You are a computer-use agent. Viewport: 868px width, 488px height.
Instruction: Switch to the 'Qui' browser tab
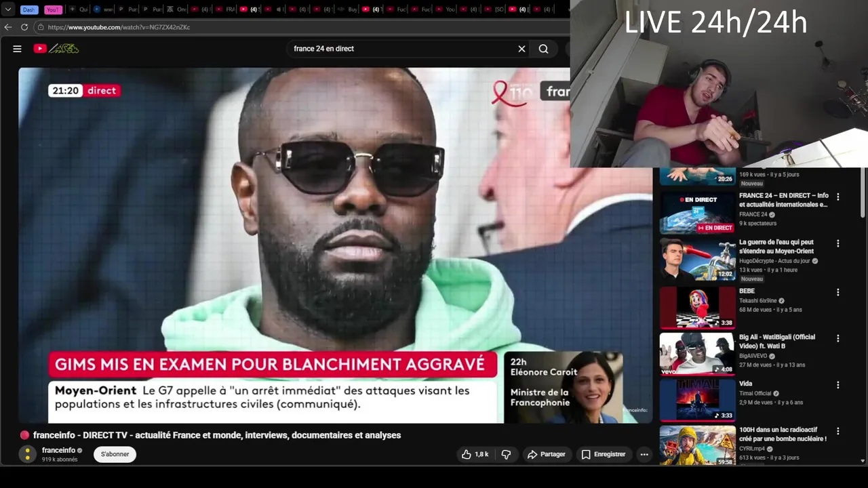(79, 9)
